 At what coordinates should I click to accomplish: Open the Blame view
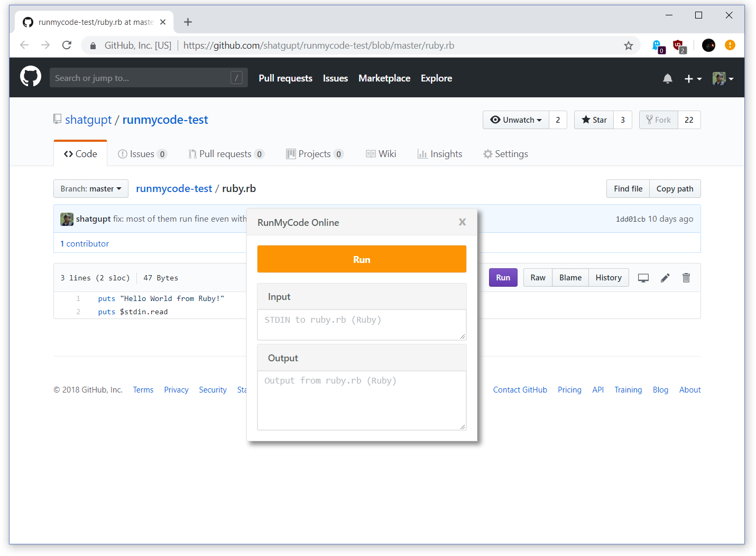click(x=570, y=278)
